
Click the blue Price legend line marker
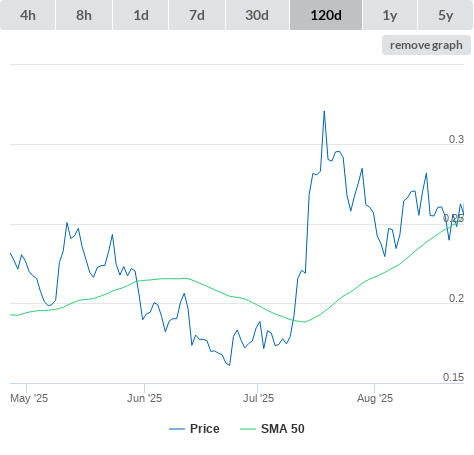pyautogui.click(x=177, y=429)
